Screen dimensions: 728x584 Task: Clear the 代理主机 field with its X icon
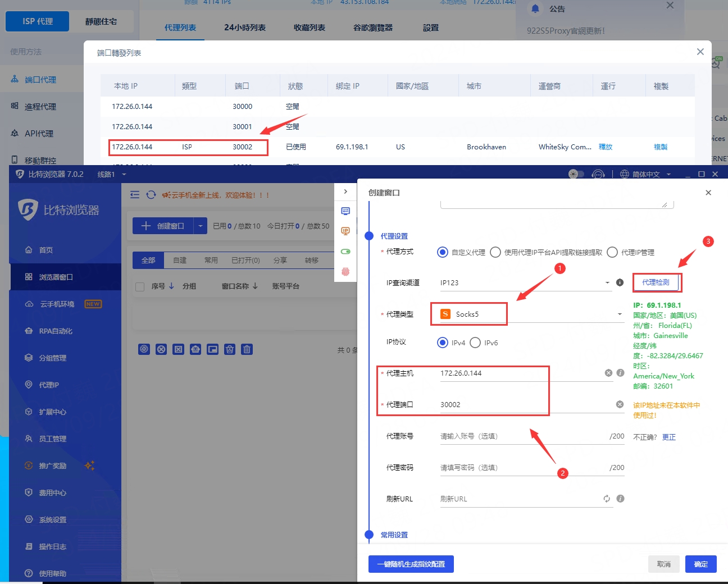pos(608,373)
